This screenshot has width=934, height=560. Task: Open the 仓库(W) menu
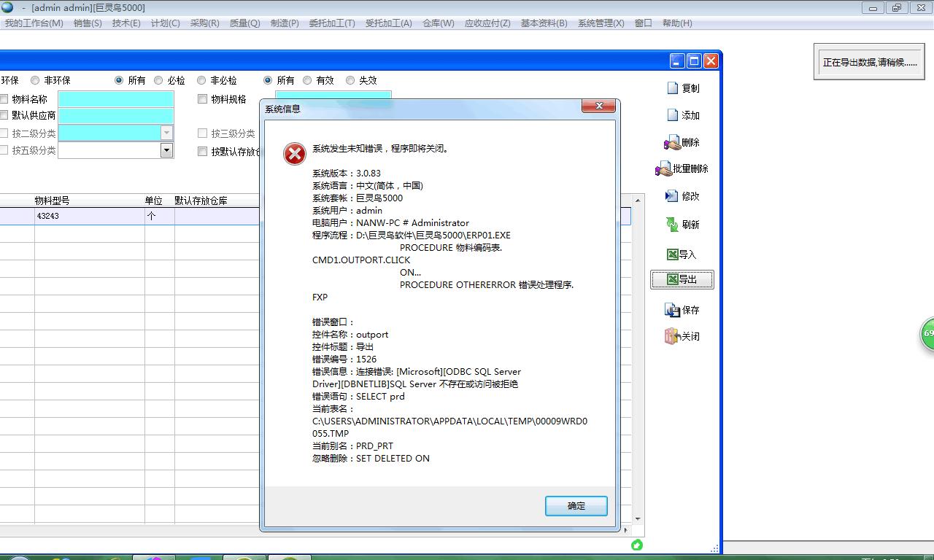tap(438, 23)
